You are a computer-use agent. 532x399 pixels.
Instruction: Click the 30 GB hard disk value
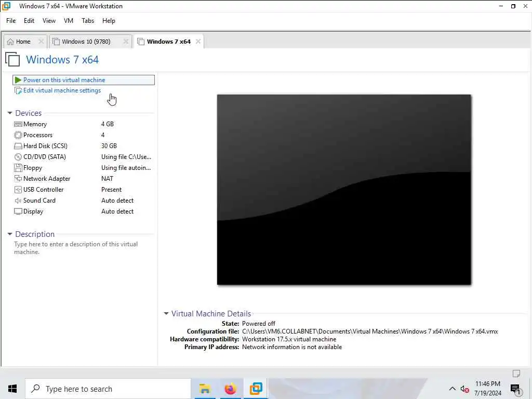(x=109, y=146)
